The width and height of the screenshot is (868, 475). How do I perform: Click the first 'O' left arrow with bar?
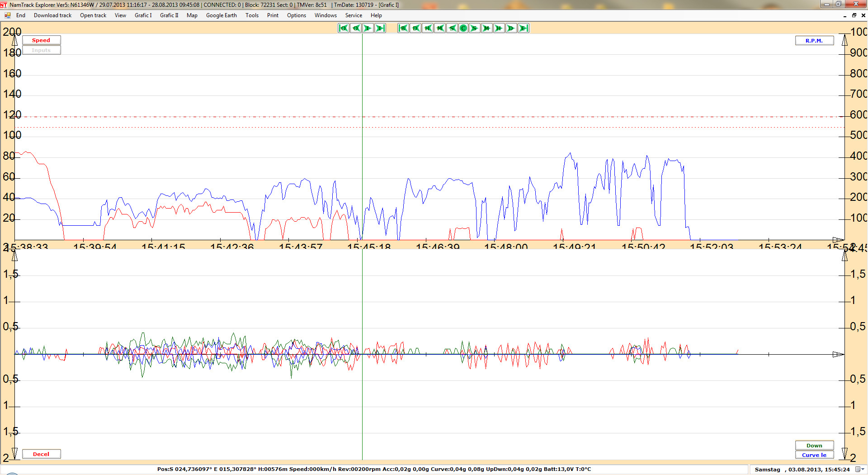coord(343,28)
